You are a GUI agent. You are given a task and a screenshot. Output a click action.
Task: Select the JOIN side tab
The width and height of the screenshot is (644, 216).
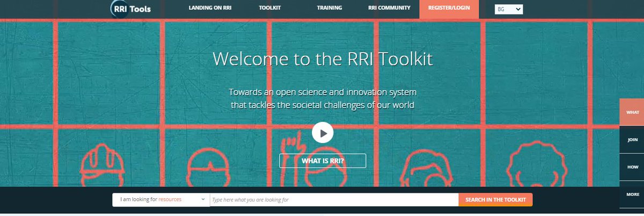pyautogui.click(x=632, y=140)
